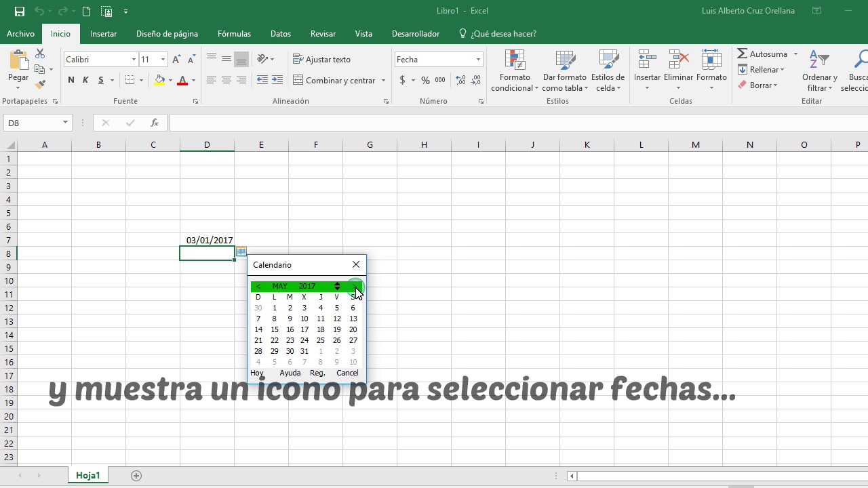Switch to the Diseño de página tab

167,34
